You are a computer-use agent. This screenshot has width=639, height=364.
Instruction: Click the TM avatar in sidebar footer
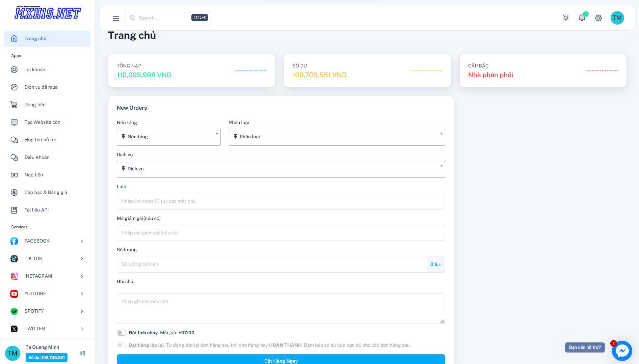pyautogui.click(x=12, y=353)
